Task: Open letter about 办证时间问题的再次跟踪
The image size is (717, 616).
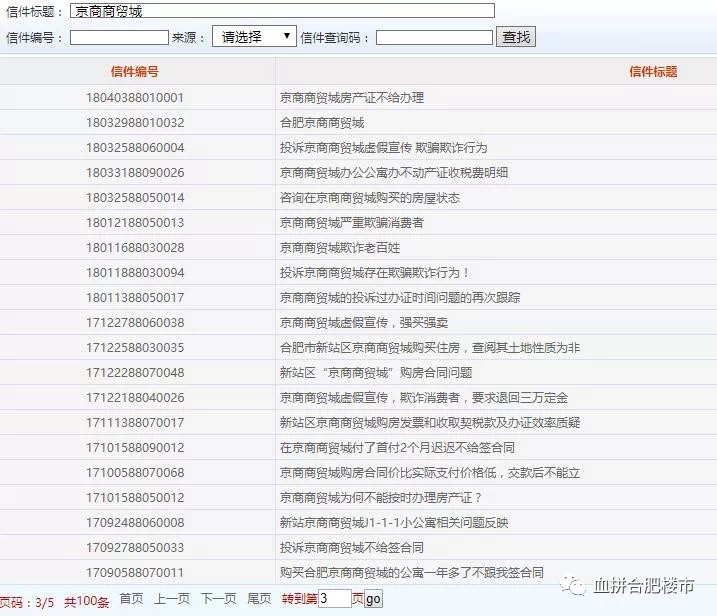Action: click(400, 298)
